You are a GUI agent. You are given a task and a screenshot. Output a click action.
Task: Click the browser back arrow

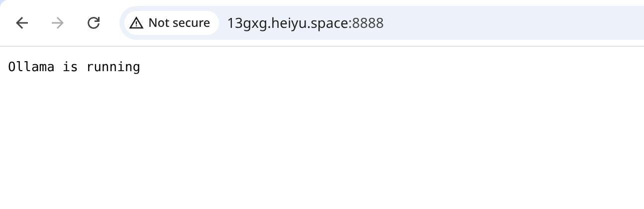point(22,23)
